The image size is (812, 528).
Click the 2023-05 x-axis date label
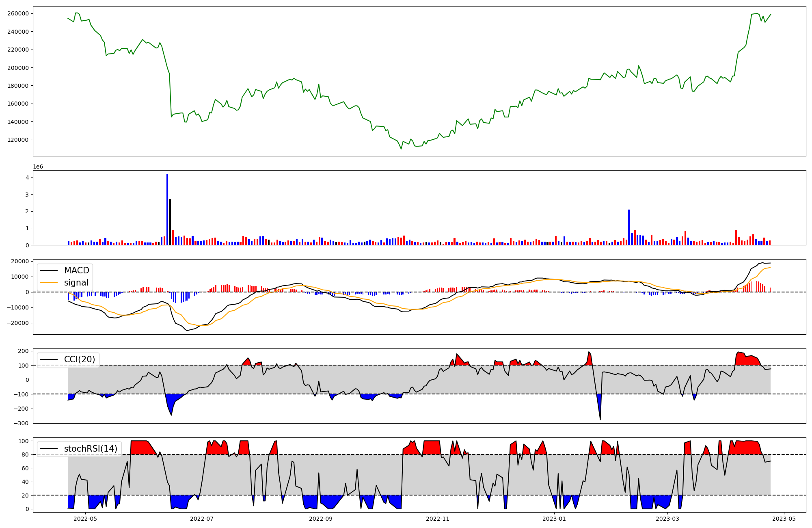click(784, 519)
